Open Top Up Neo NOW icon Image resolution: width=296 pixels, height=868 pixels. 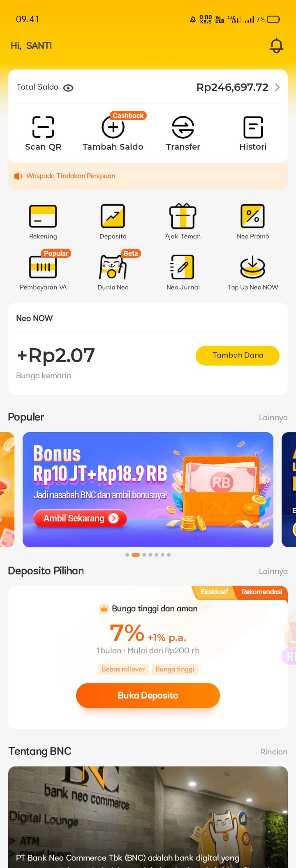[x=253, y=267]
